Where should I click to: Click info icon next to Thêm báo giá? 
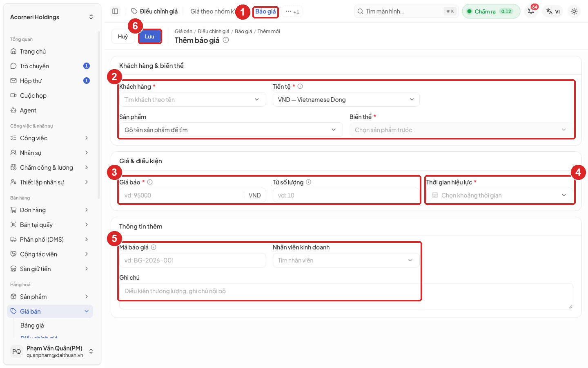click(x=226, y=40)
